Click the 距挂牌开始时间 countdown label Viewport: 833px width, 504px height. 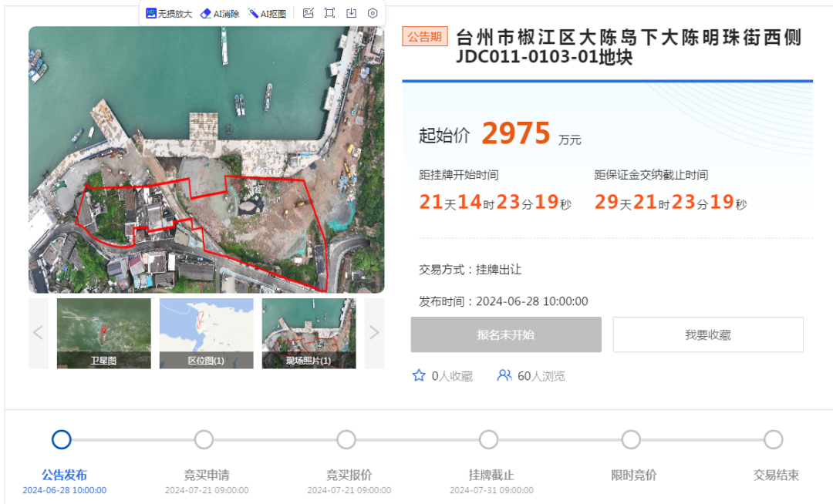click(458, 175)
